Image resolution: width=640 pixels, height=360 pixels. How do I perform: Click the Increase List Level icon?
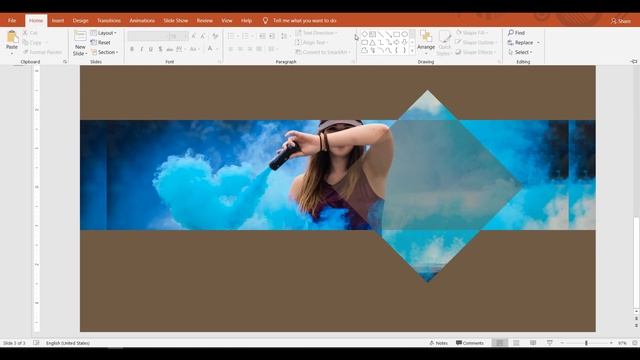coord(272,36)
